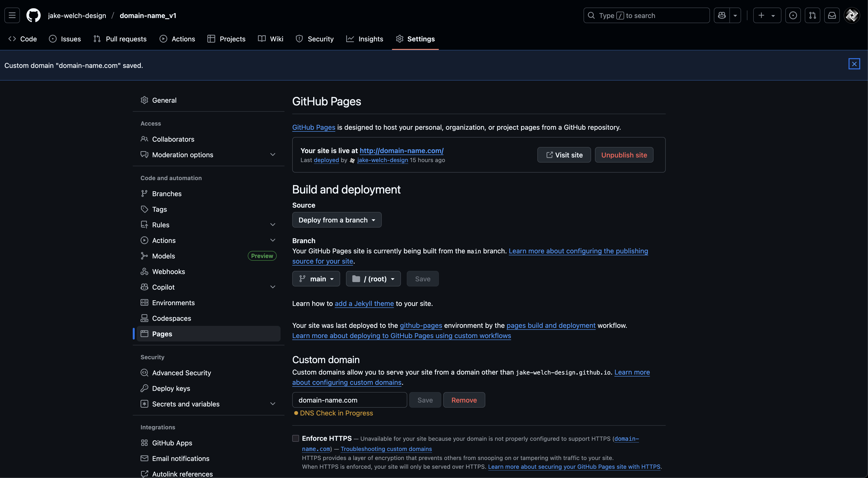Screen dimensions: 868x478
Task: Switch to the Projects tab
Action: point(226,39)
